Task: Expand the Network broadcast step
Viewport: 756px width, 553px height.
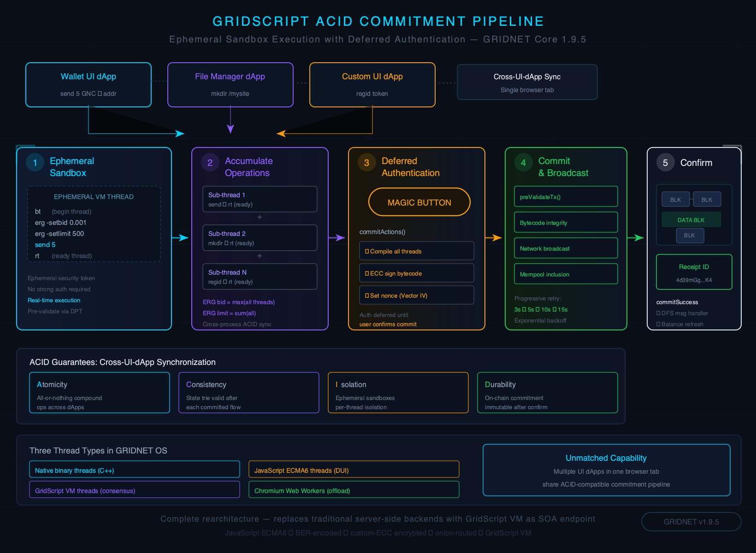Action: [x=566, y=248]
